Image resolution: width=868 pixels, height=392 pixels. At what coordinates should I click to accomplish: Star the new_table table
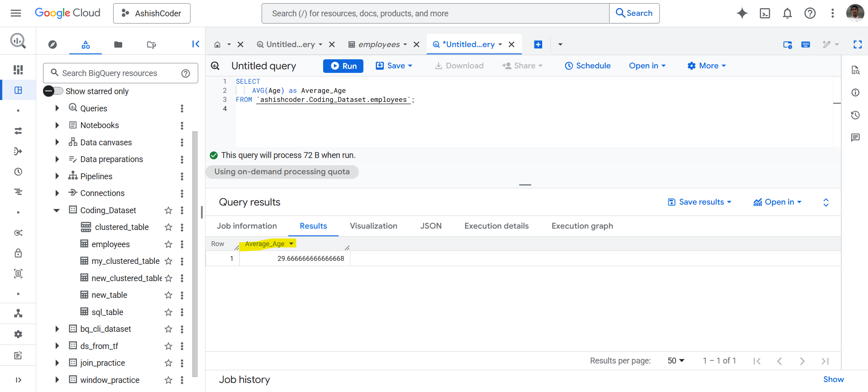coord(168,295)
